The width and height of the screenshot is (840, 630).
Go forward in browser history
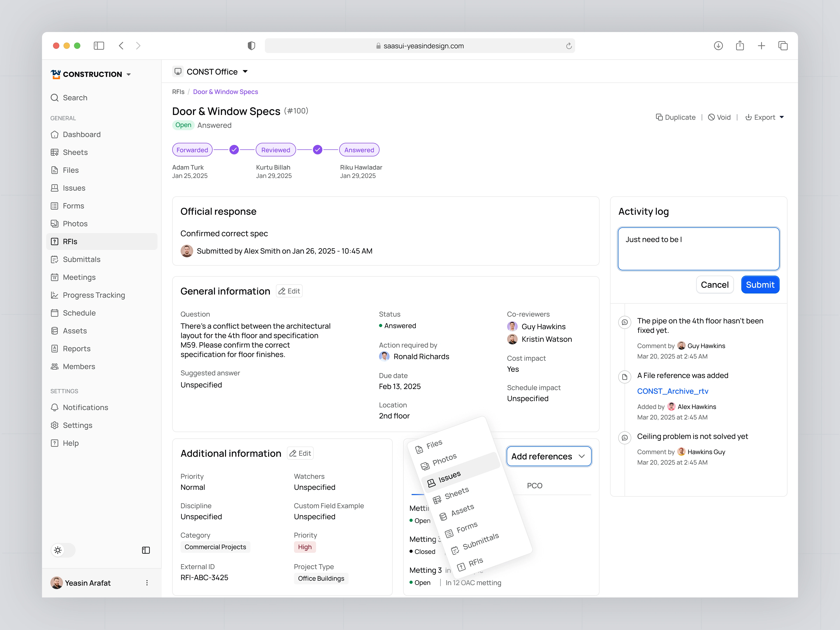click(138, 45)
